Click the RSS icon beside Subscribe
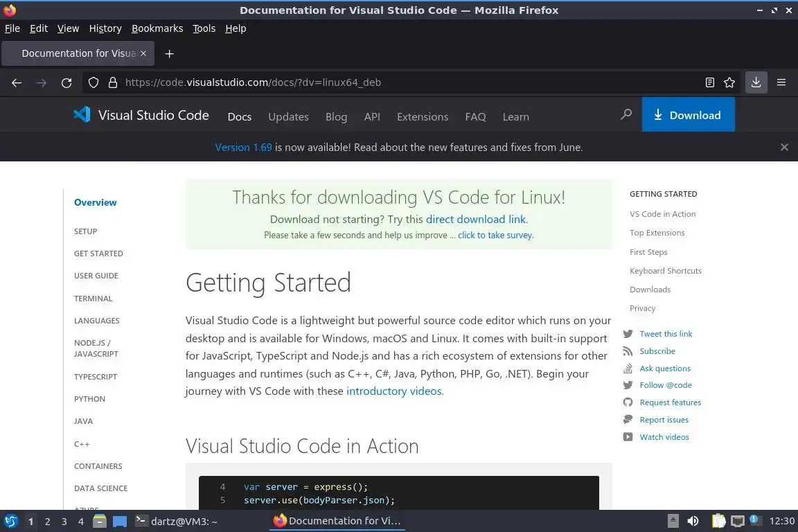Viewport: 798px width, 532px height. pos(628,351)
